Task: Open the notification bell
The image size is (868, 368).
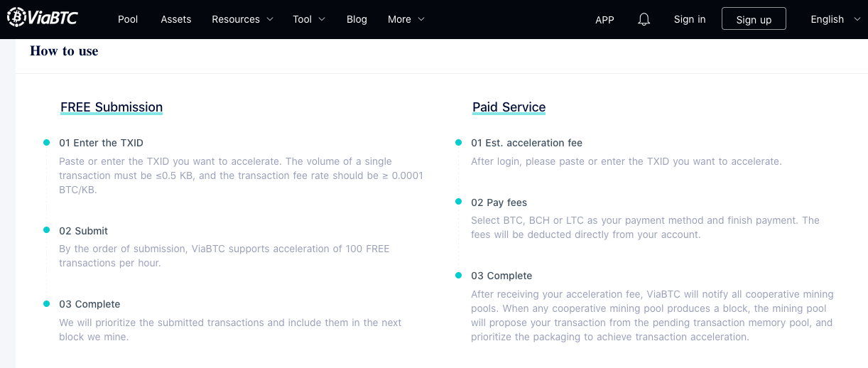Action: click(644, 19)
